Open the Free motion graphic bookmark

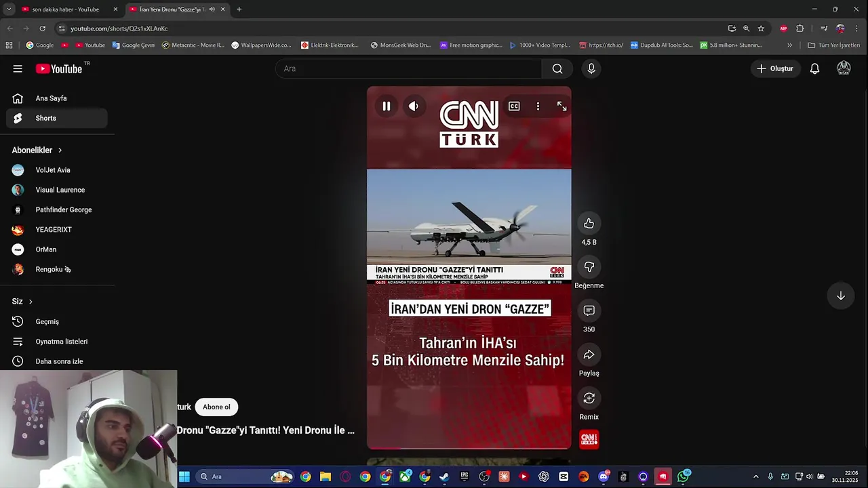[471, 45]
